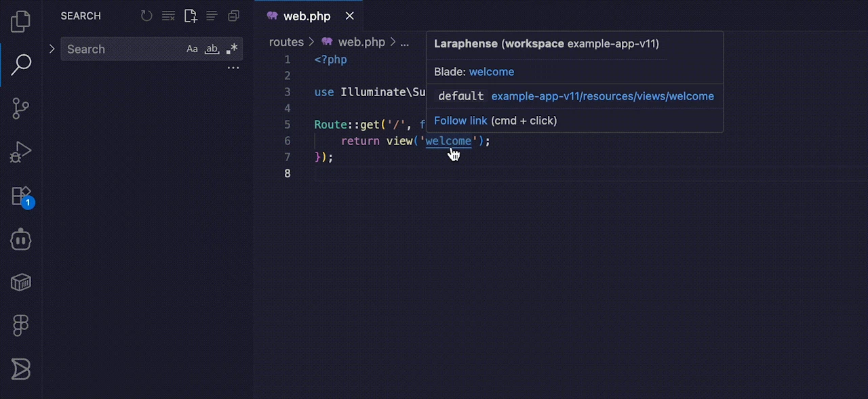868x399 pixels.
Task: Select the Search view icon
Action: point(21,65)
